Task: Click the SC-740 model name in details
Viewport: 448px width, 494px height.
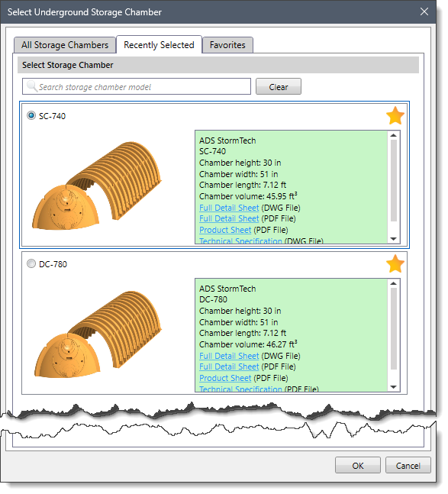Action: pos(212,151)
